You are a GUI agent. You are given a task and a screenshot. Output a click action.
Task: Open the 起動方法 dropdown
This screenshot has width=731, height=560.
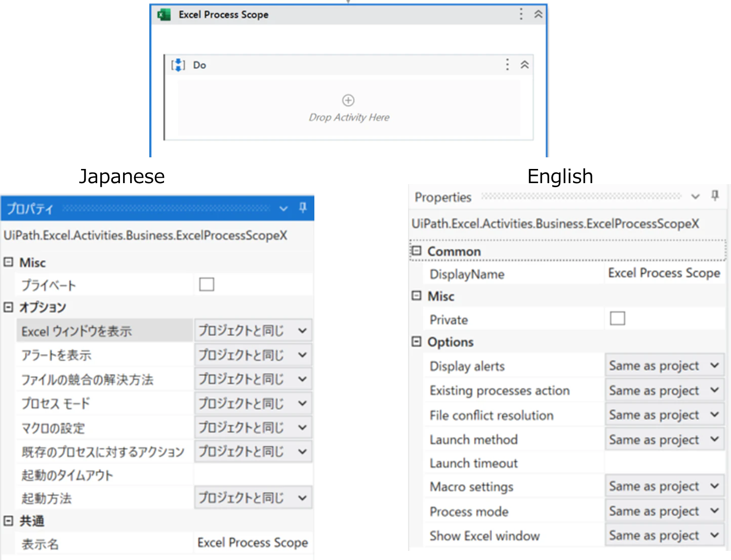[253, 498]
